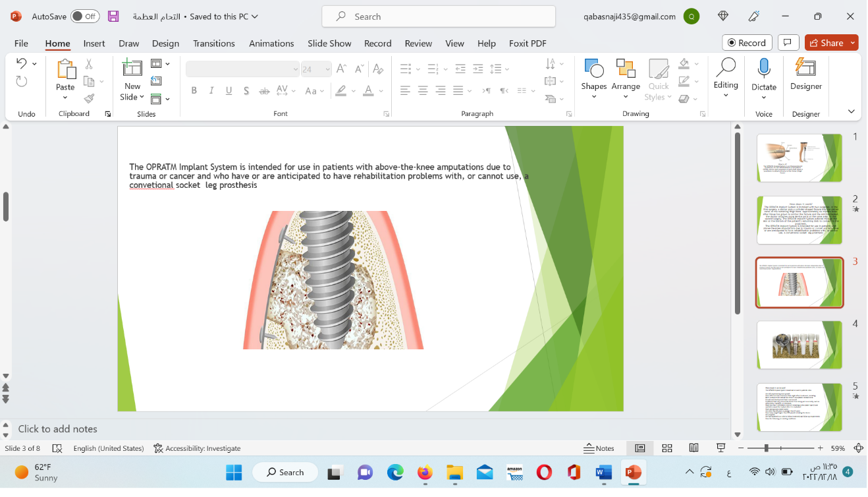Click the Save icon in title bar

click(113, 16)
